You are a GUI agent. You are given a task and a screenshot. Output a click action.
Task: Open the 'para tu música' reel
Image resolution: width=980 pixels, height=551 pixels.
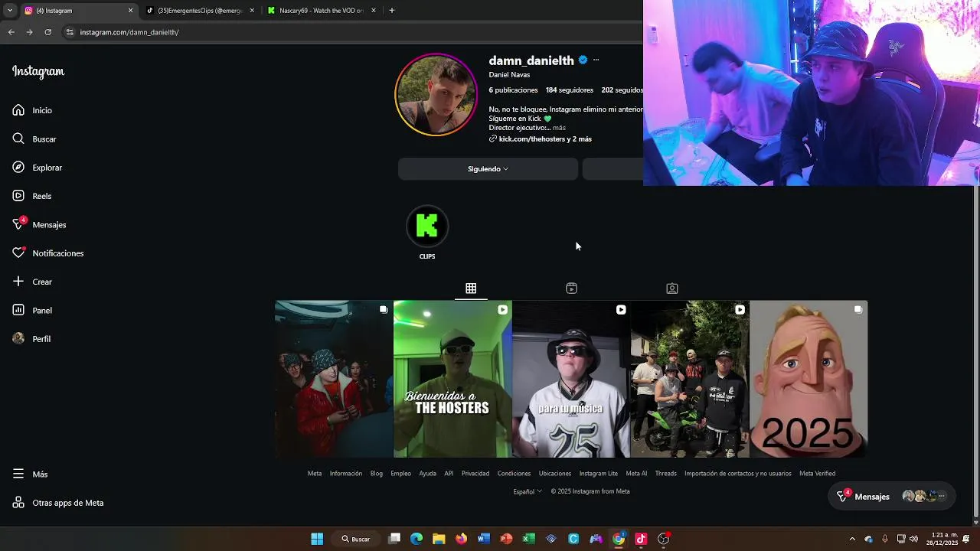pyautogui.click(x=571, y=379)
